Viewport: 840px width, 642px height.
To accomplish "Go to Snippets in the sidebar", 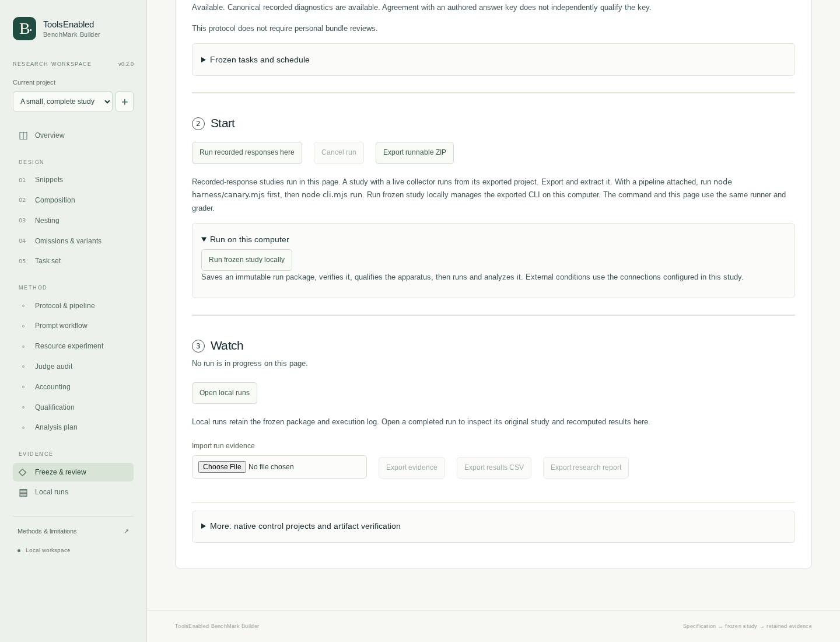I will pos(49,180).
